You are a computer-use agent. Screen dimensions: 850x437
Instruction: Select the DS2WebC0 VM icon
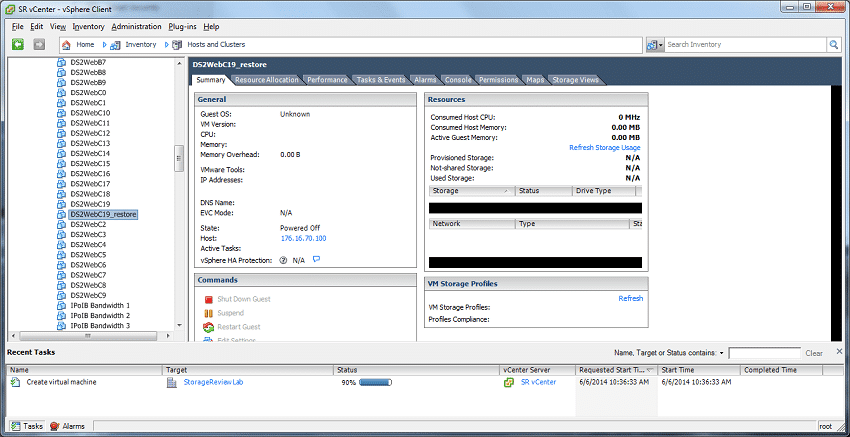[61, 93]
